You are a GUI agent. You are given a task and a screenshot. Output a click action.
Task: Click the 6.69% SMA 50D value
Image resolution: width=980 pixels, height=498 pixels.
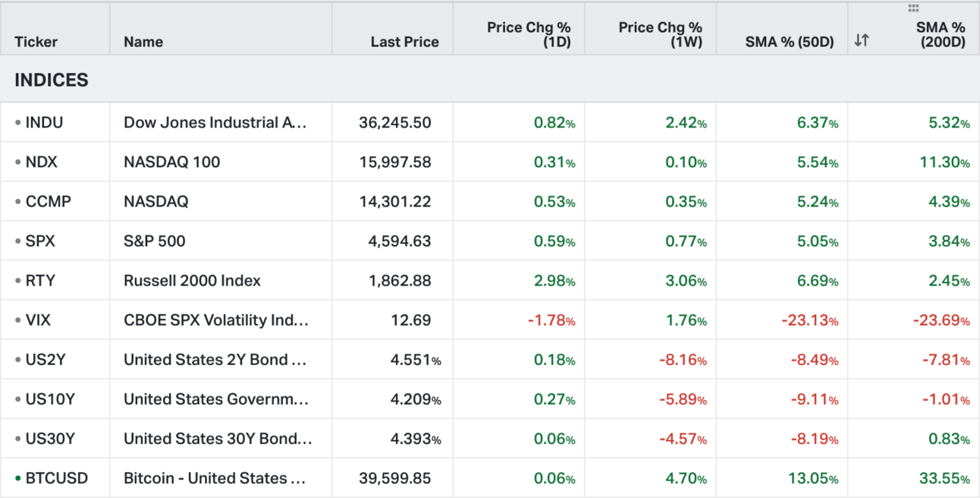coord(817,280)
